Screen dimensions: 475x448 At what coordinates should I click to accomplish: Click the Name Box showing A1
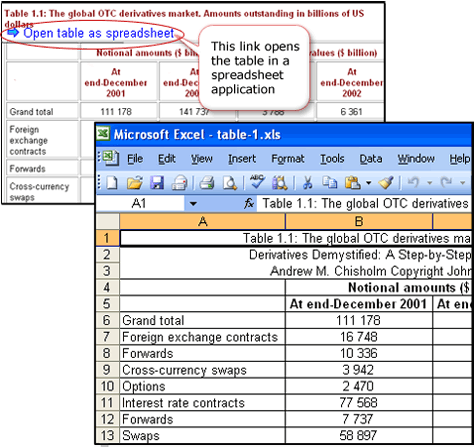tap(139, 203)
